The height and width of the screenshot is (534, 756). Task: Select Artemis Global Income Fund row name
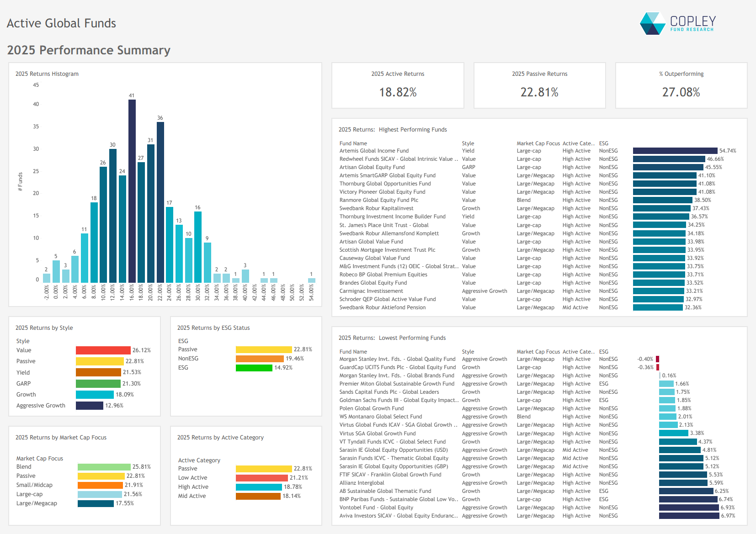374,151
